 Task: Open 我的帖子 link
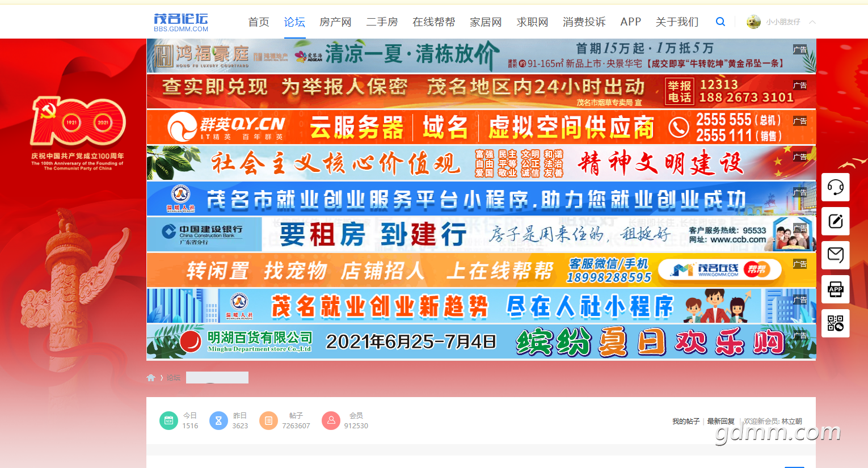pyautogui.click(x=686, y=421)
